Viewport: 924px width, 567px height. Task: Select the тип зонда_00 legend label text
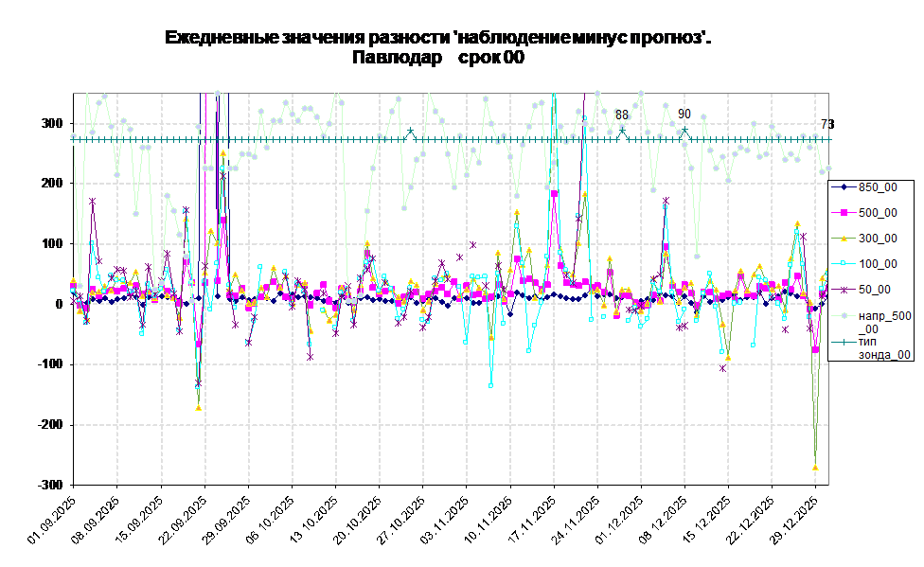[x=884, y=347]
